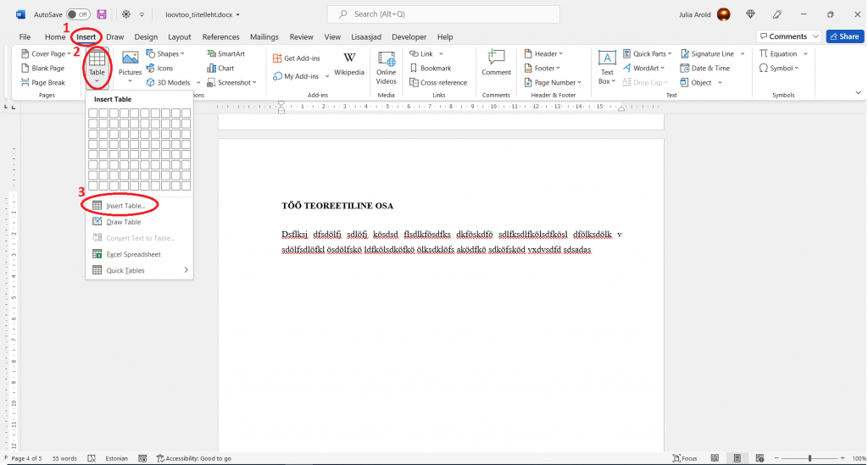This screenshot has height=465, width=868.
Task: Open Accessibility: Good to go checker
Action: tap(194, 458)
